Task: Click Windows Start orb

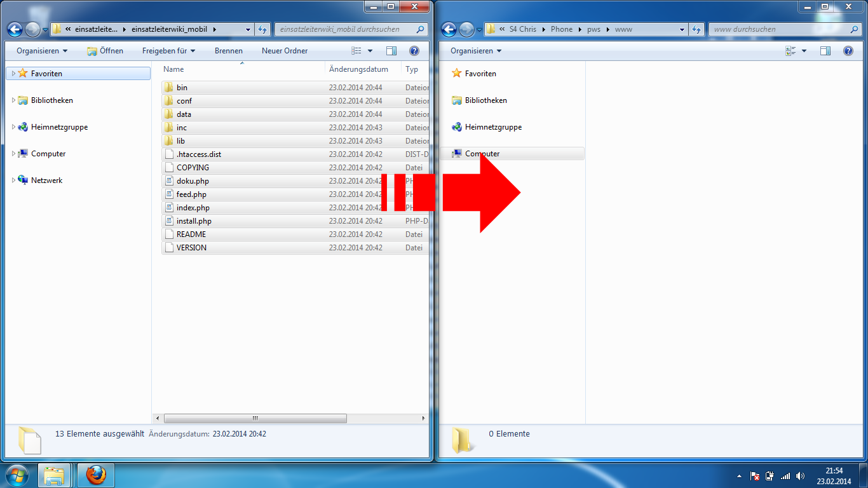Action: click(x=17, y=475)
